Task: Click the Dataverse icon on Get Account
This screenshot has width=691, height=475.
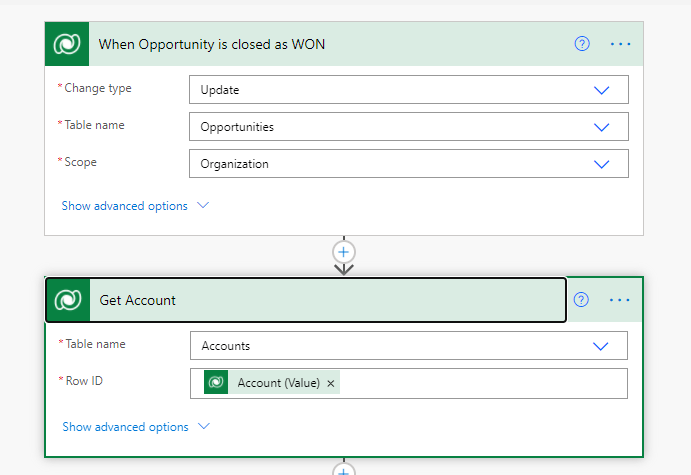Action: (x=69, y=300)
